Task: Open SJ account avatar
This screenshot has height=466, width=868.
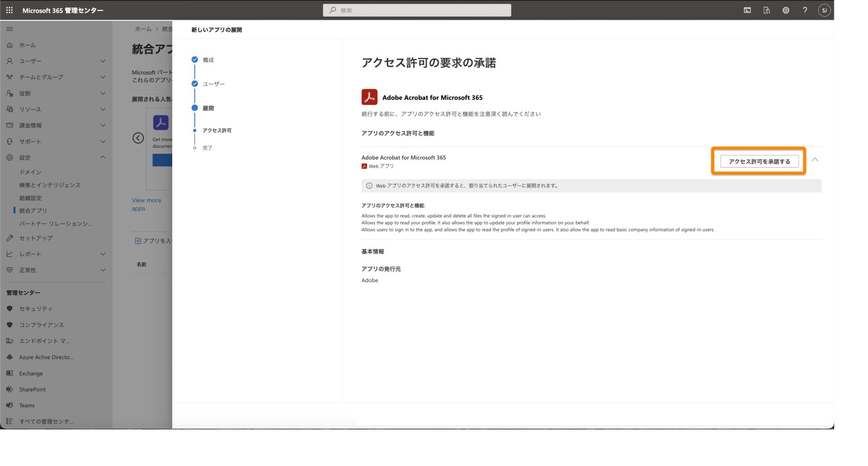Action: pos(824,10)
